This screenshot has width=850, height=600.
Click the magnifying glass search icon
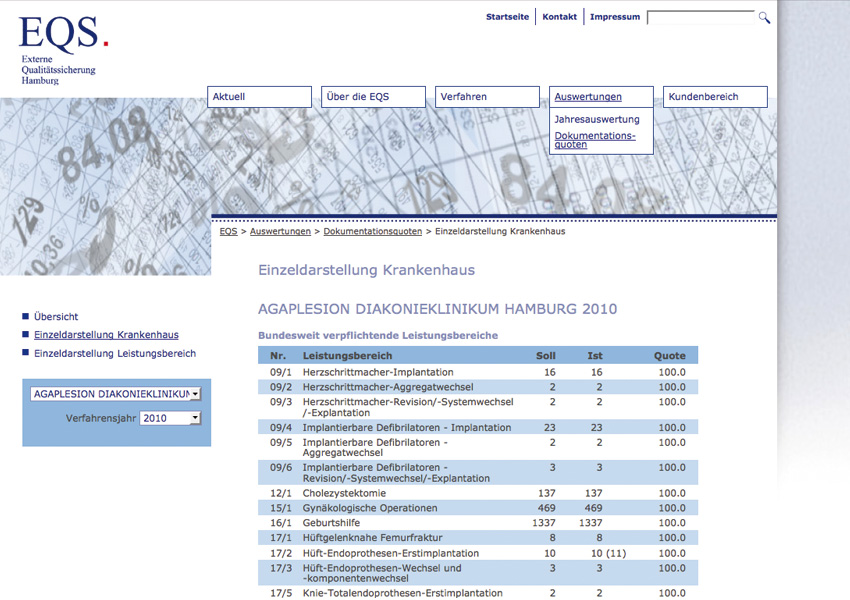pos(764,17)
